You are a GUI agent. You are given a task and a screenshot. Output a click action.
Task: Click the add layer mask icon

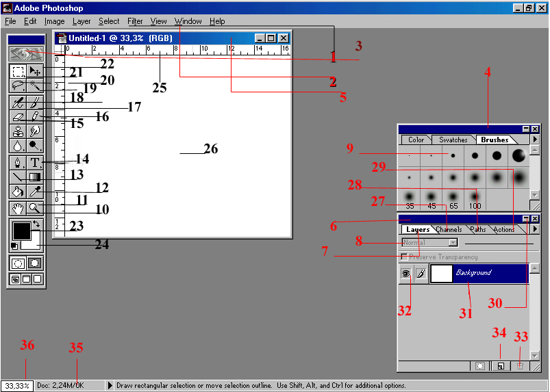point(479,366)
